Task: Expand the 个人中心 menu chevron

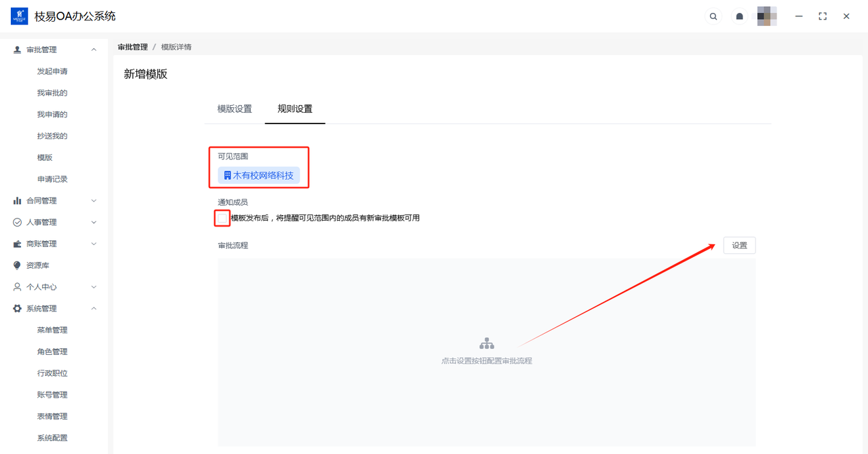Action: tap(94, 287)
